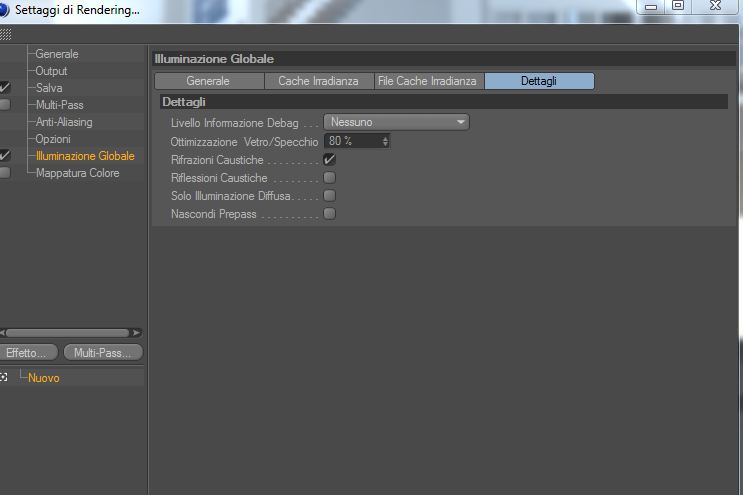Click the Ottimizzazione Vetro/Specchio stepper arrows
This screenshot has width=743, height=495.
pos(385,141)
